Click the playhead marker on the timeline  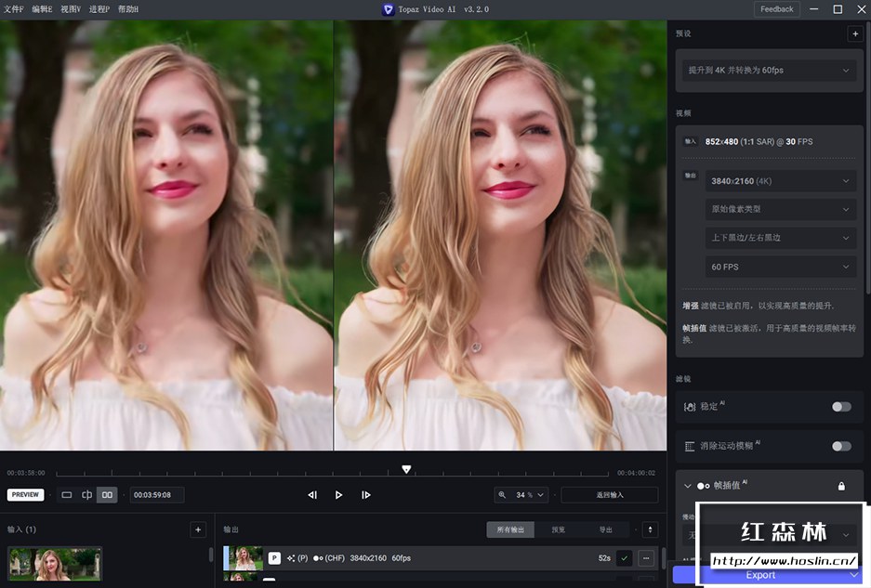pyautogui.click(x=406, y=469)
